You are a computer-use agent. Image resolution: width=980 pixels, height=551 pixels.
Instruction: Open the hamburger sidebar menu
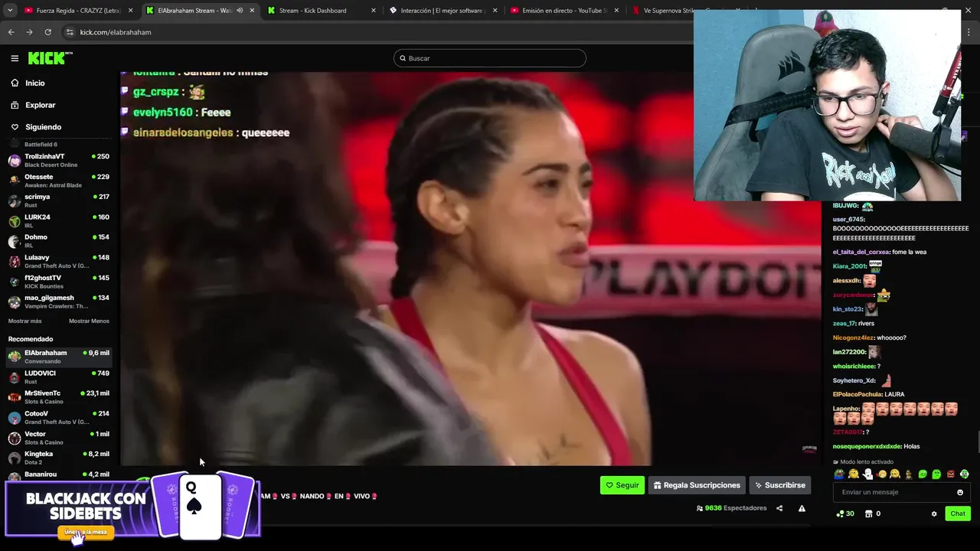pos(15,58)
